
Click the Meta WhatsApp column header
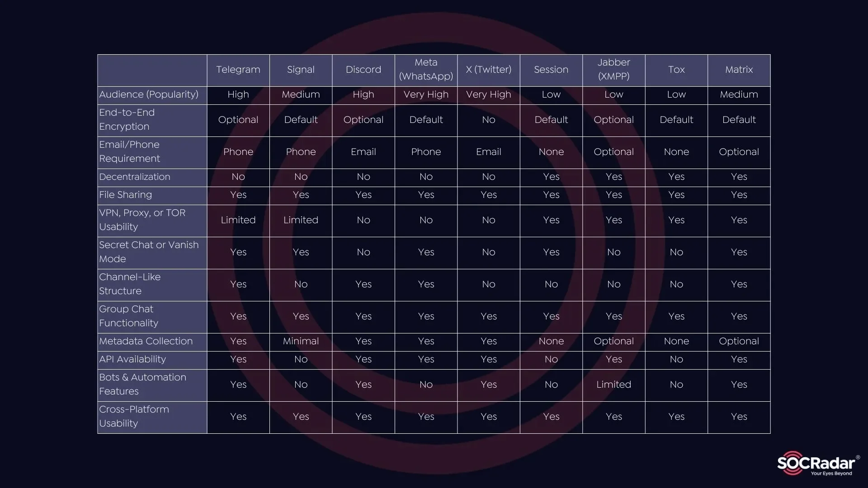point(426,70)
